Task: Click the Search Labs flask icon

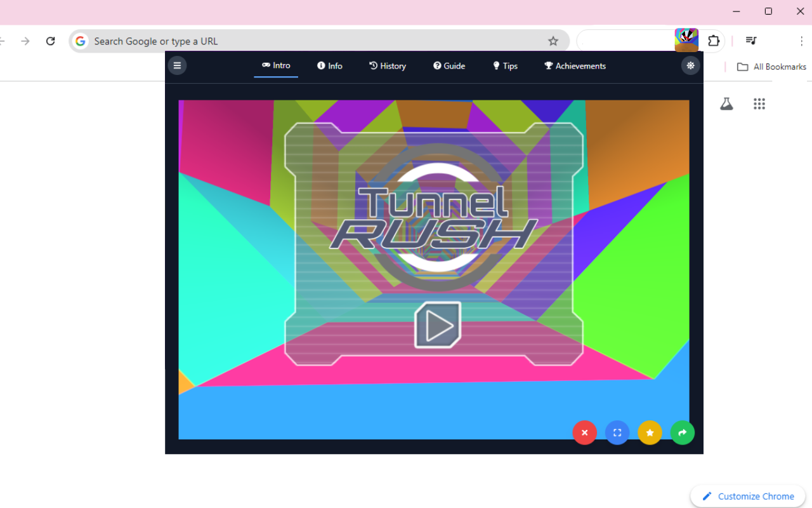Action: [726, 104]
